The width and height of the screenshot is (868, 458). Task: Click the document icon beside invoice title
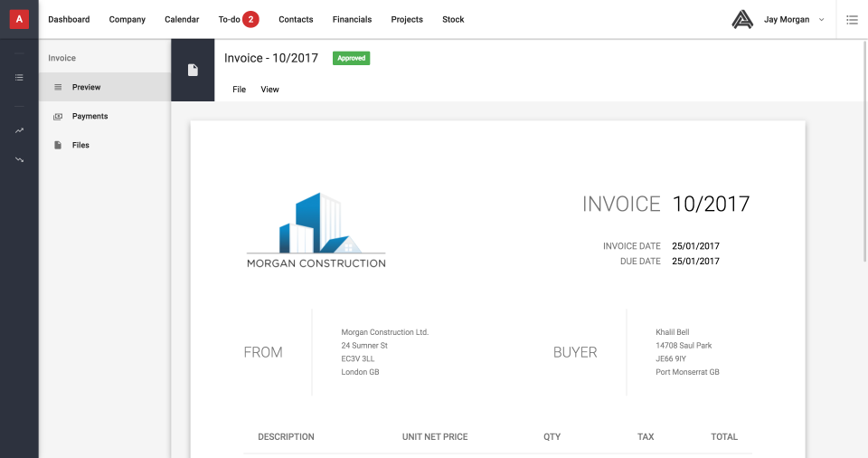coord(193,71)
